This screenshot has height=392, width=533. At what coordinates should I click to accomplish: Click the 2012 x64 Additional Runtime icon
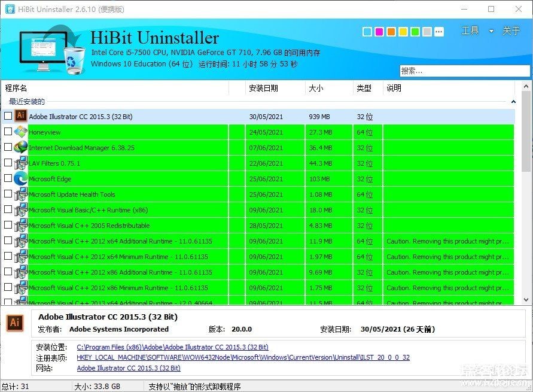click(21, 241)
